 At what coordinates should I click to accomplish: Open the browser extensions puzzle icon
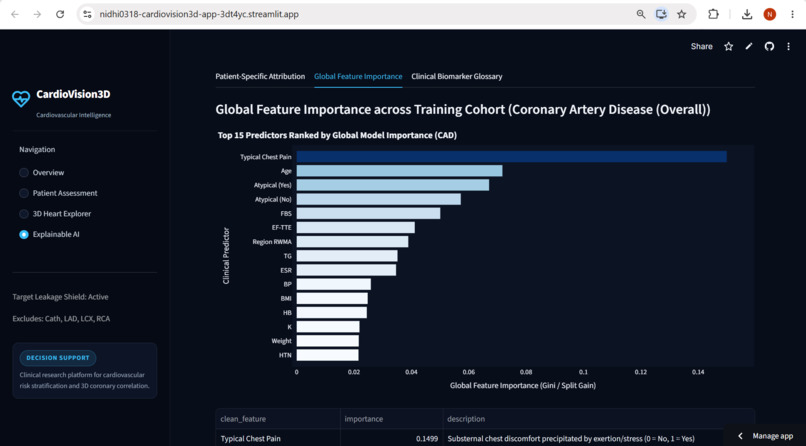[713, 14]
